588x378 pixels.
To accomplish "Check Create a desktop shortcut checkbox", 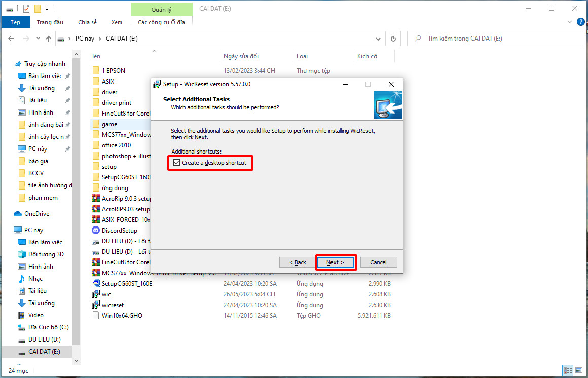I will coord(176,163).
